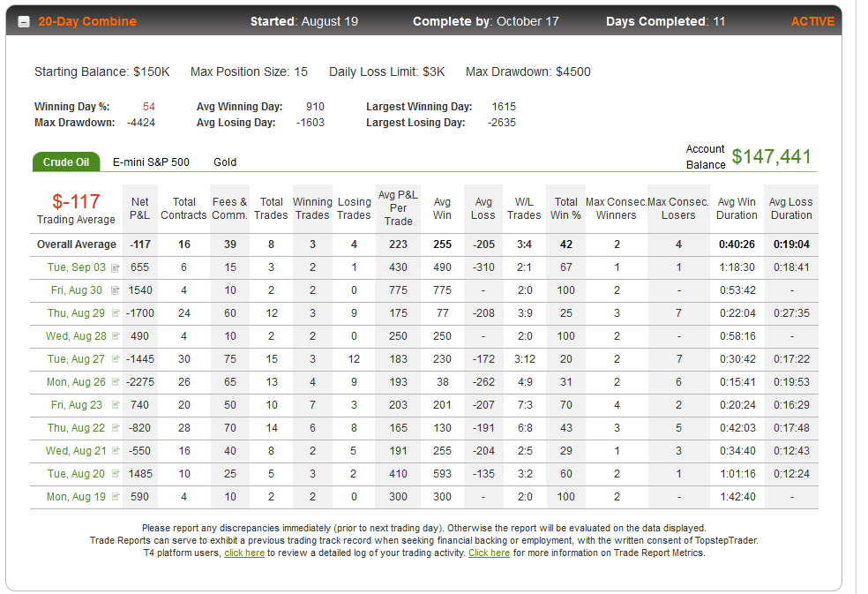This screenshot has width=868, height=594.
Task: Click the Total Win % column header
Action: click(x=565, y=208)
